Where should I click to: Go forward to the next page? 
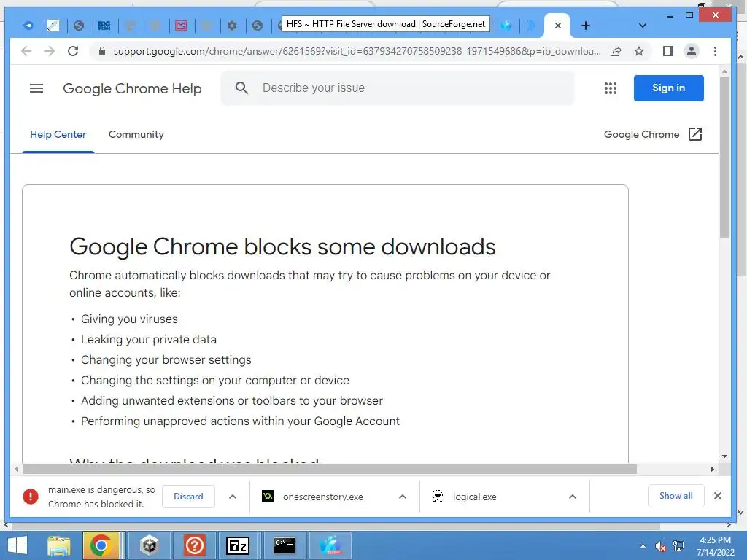coord(50,51)
